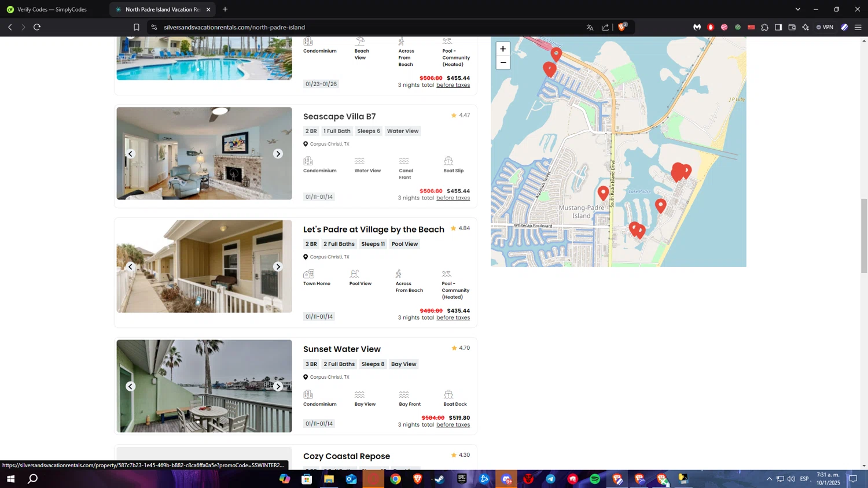Screen dimensions: 868x488
Task: Close the North Padre Island tab
Action: click(208, 9)
